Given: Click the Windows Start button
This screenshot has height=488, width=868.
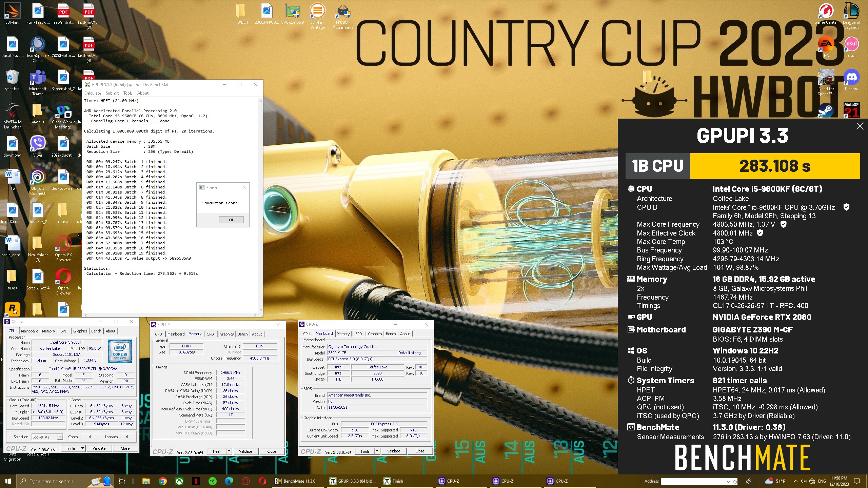Looking at the screenshot, I should click(x=8, y=481).
